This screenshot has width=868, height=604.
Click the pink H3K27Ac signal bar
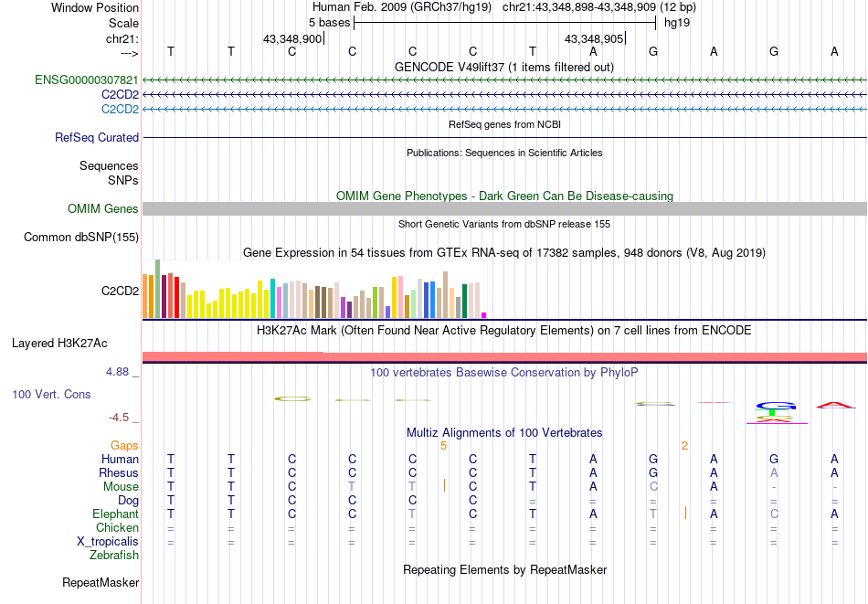click(504, 357)
